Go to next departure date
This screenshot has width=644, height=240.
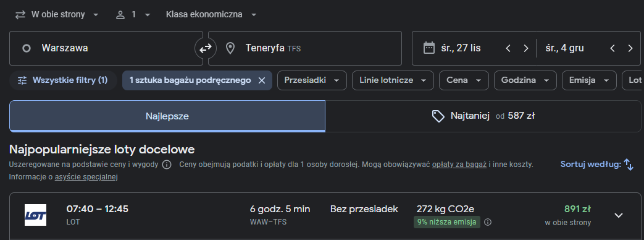pos(525,48)
